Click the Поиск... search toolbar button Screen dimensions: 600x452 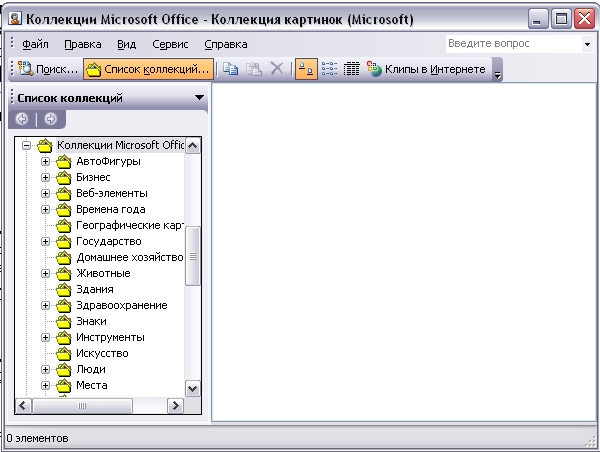47,69
